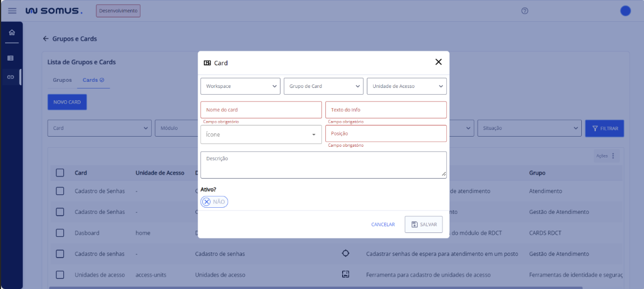This screenshot has height=289, width=644.
Task: Toggle the Ativo switch showing NÃO
Action: tap(214, 202)
